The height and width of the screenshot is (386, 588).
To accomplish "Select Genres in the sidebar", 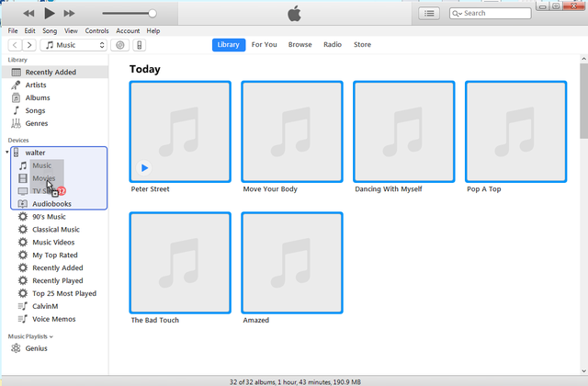I will click(x=55, y=123).
